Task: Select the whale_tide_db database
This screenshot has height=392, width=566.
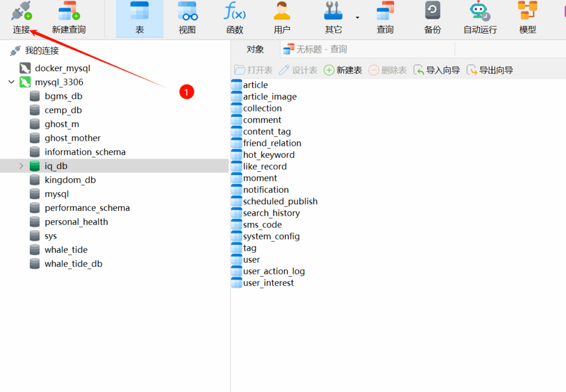Action: (x=73, y=264)
